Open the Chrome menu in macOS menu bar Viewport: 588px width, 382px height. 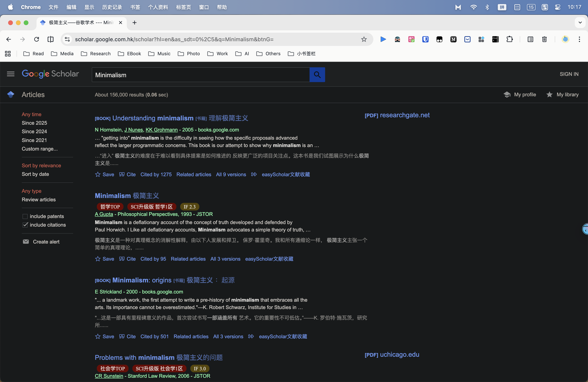point(30,7)
